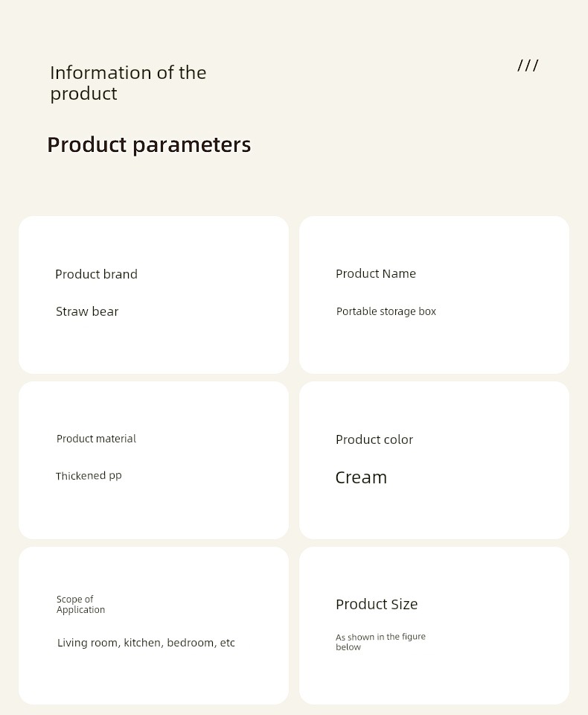Click the "Product Size" label
The width and height of the screenshot is (588, 715).
click(376, 604)
